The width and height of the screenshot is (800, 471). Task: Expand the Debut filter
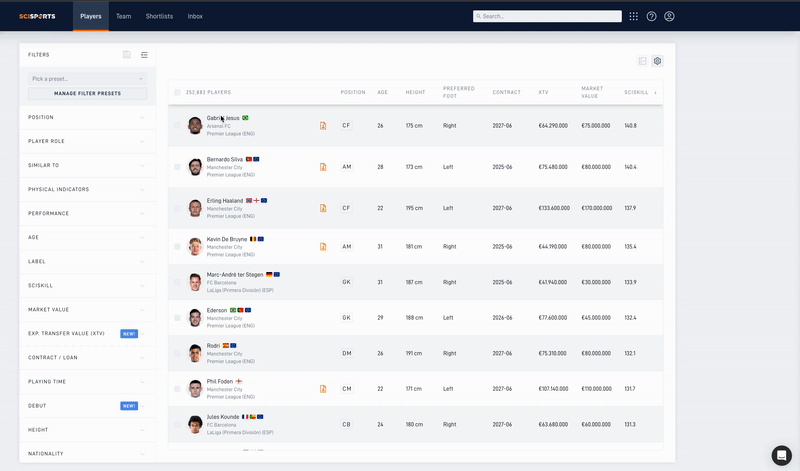coord(87,406)
